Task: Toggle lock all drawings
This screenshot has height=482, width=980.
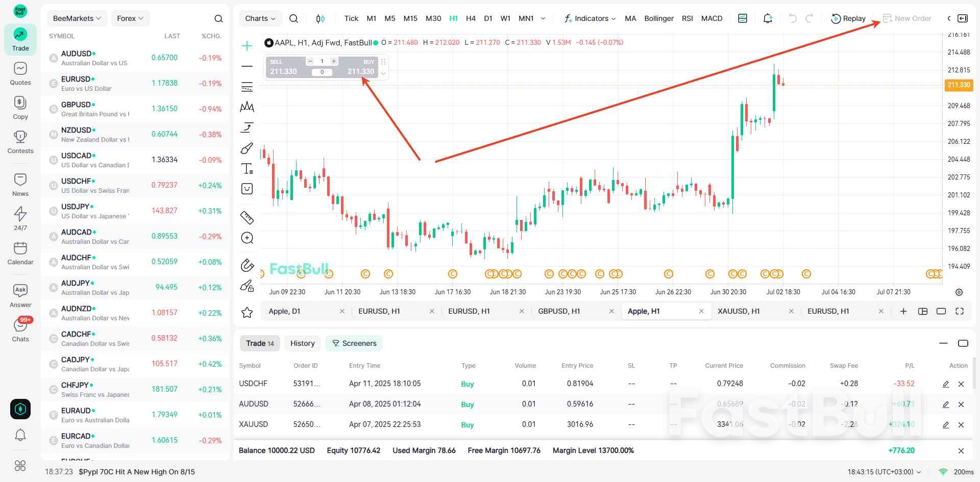Action: coord(247,286)
